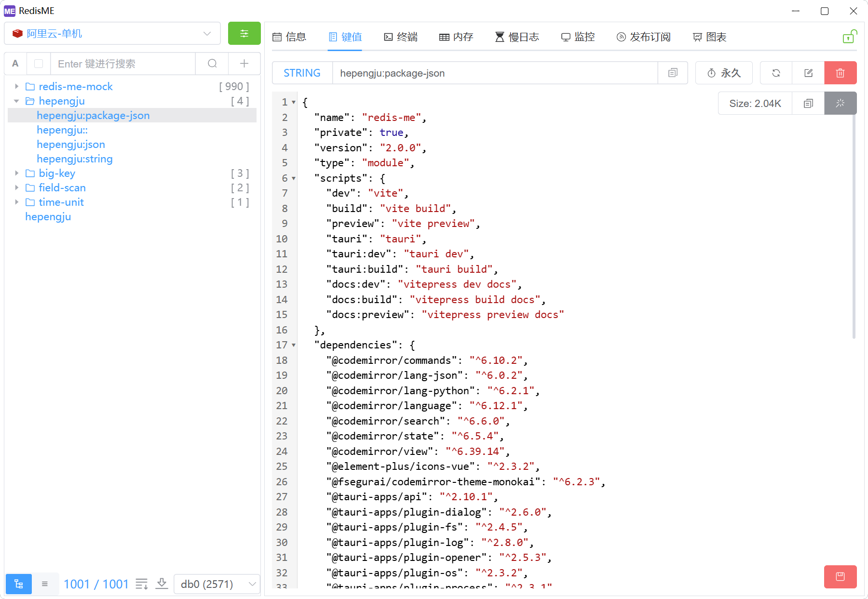Switch to tree view mode
This screenshot has height=599, width=868.
tap(19, 584)
